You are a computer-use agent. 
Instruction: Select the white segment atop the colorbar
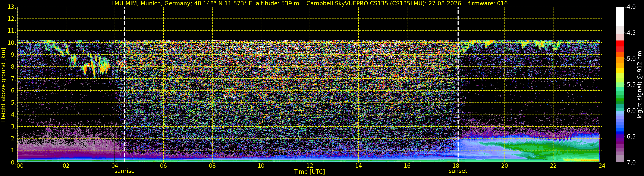pyautogui.click(x=620, y=16)
